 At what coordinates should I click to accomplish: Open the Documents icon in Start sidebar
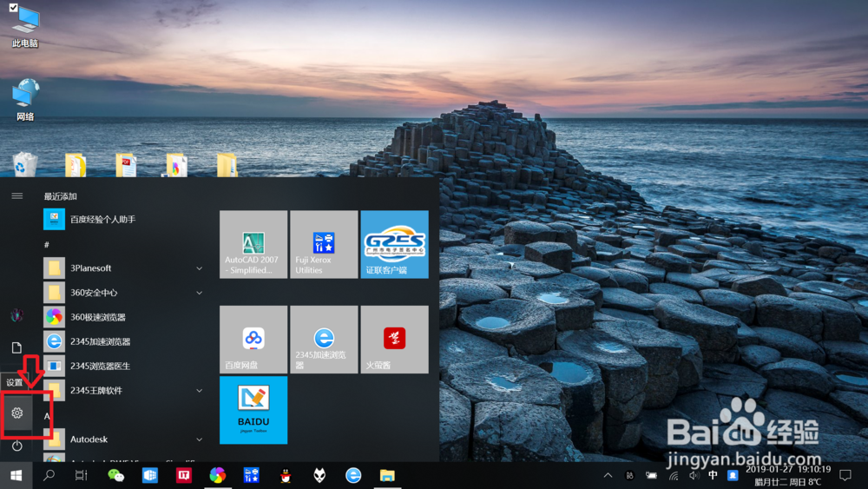click(x=16, y=347)
